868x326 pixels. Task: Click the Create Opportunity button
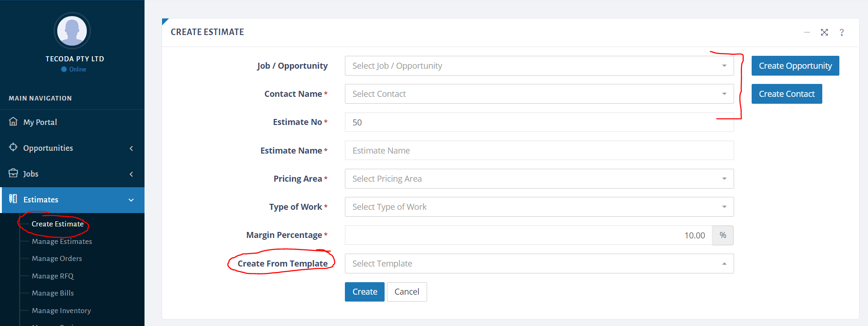click(x=795, y=66)
